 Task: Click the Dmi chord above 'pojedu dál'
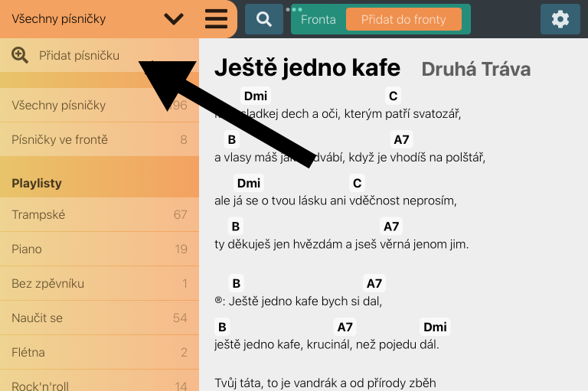(x=435, y=327)
